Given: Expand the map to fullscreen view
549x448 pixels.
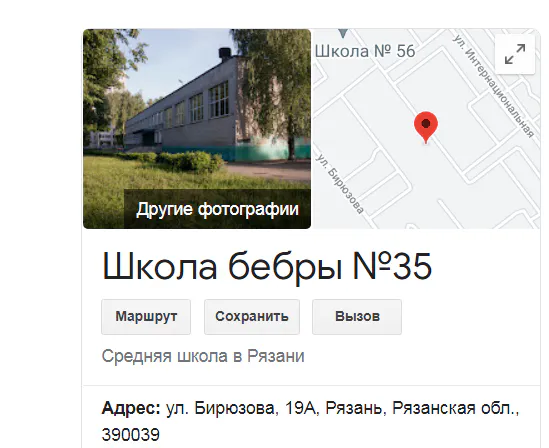Looking at the screenshot, I should click(515, 54).
